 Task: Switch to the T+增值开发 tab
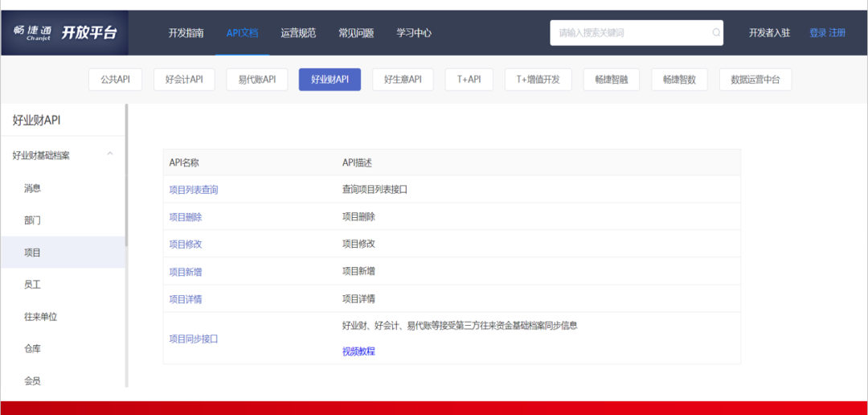[x=538, y=80]
